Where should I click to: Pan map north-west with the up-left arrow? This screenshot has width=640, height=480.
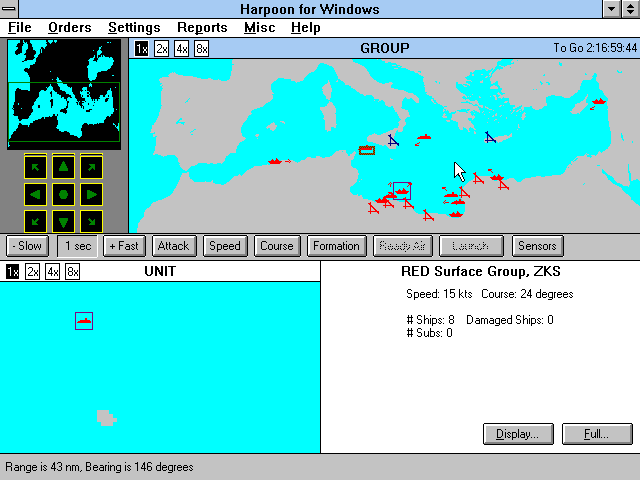(35, 167)
